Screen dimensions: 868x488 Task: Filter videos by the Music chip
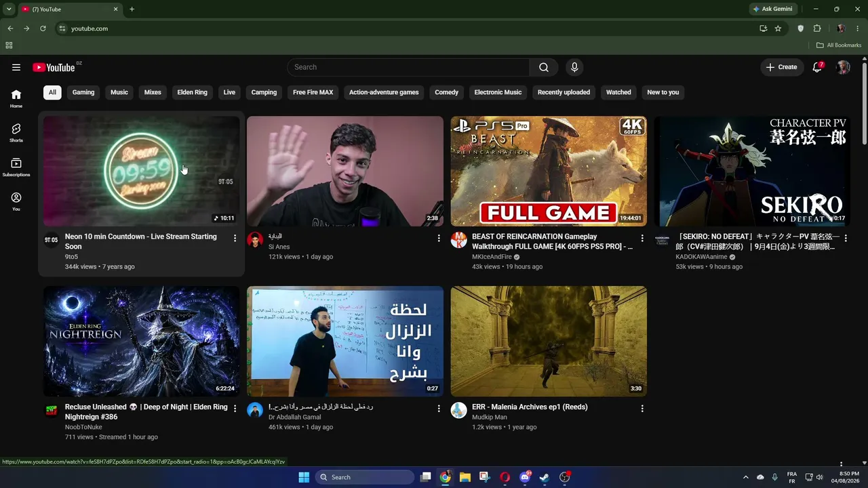click(119, 92)
